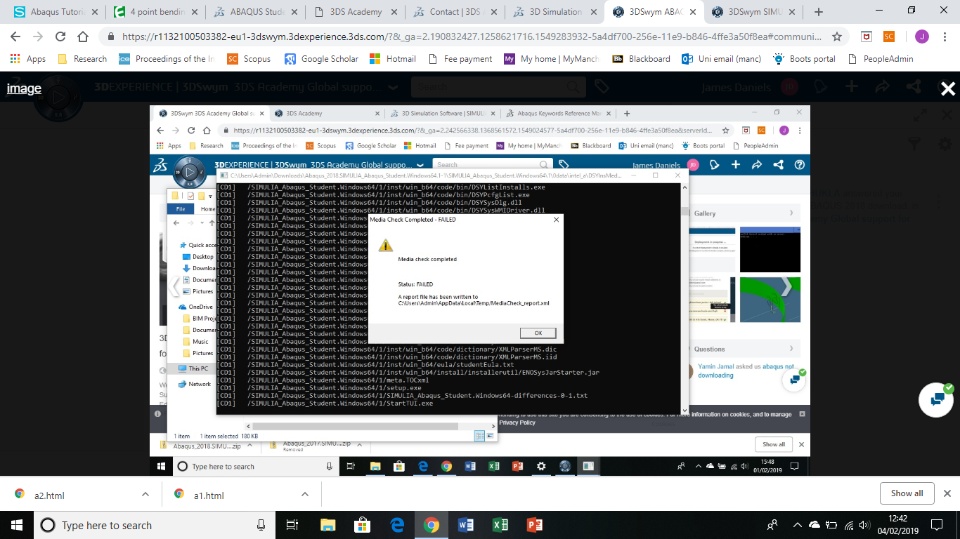Open the Google Scholar bookmark
960x539 pixels.
pos(321,59)
